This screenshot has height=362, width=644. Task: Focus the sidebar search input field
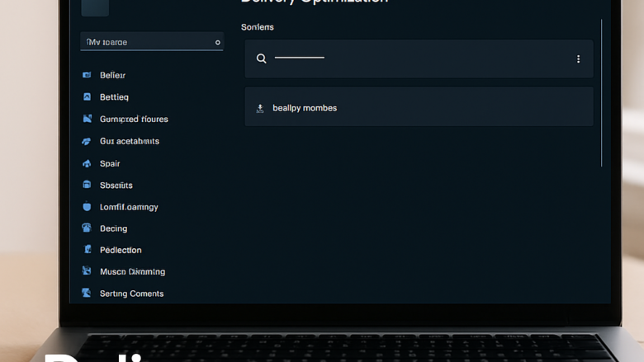(x=152, y=42)
